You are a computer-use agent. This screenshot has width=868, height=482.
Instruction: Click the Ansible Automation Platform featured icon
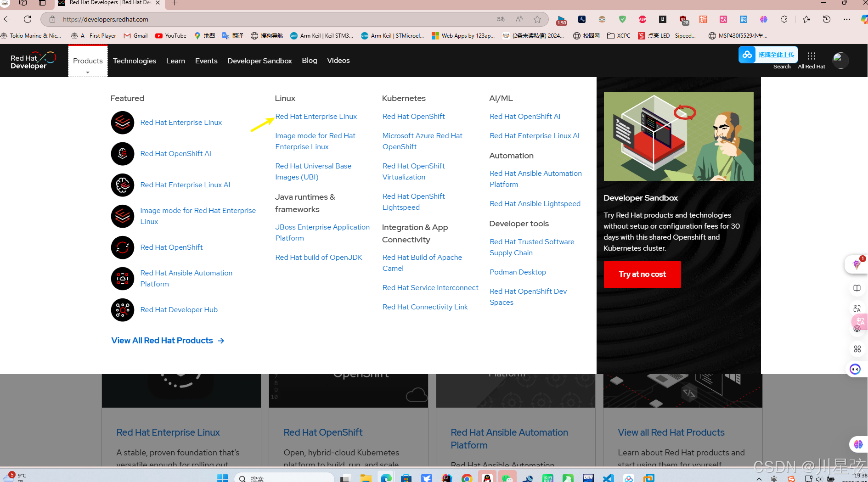pos(123,279)
